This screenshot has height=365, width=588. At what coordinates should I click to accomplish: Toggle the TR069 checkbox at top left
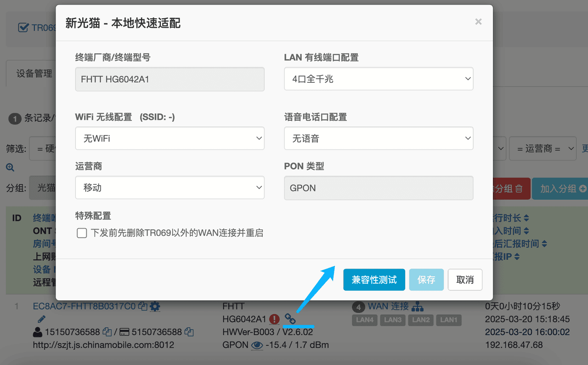point(23,28)
